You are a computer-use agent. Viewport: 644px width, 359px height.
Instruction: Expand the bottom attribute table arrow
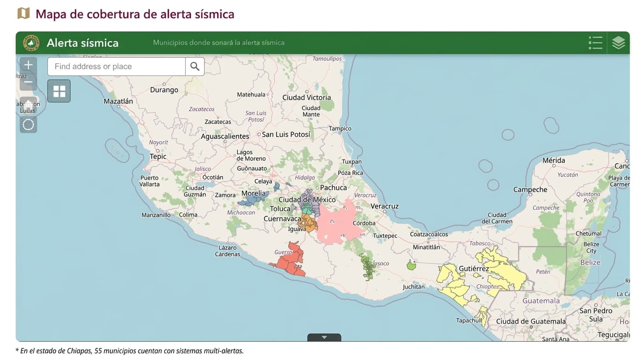pyautogui.click(x=324, y=337)
